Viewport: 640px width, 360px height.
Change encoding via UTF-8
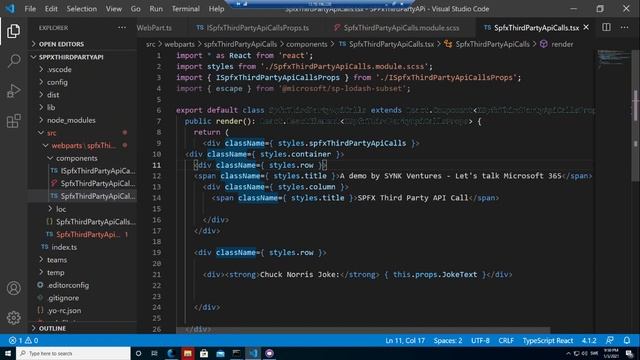point(480,340)
